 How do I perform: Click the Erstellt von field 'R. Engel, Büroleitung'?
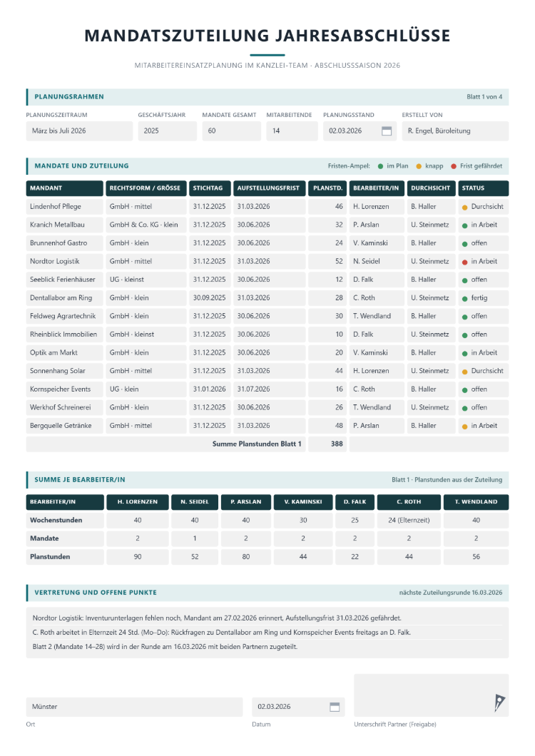pyautogui.click(x=455, y=131)
